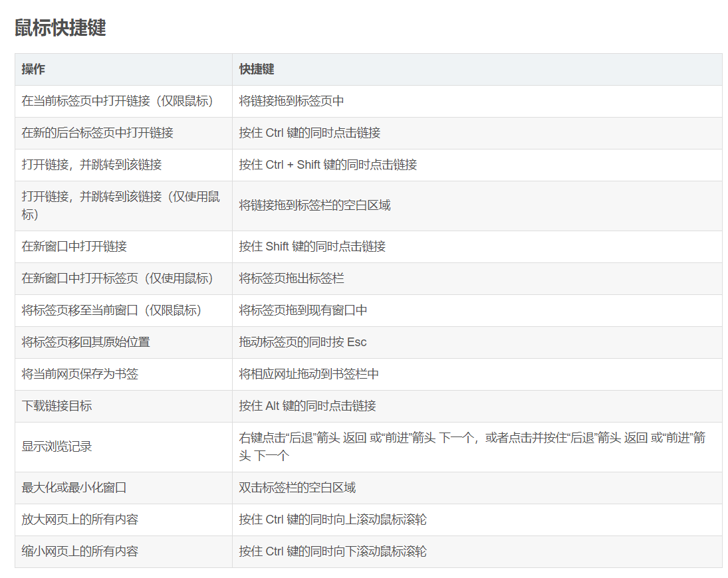Click text 将链接拖到标签栏的空白区域

click(x=314, y=205)
